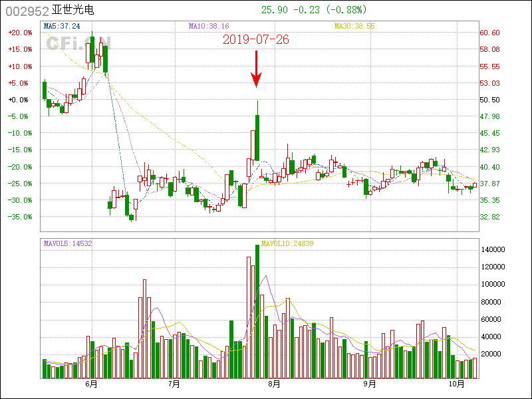Click the MA30:38.55 indicator label
Image resolution: width=532 pixels, height=399 pixels.
pyautogui.click(x=354, y=26)
